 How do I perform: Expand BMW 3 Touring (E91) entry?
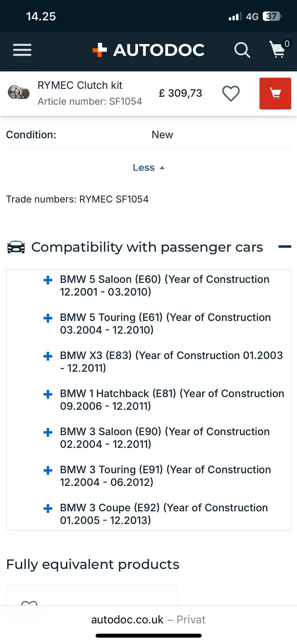point(48,471)
